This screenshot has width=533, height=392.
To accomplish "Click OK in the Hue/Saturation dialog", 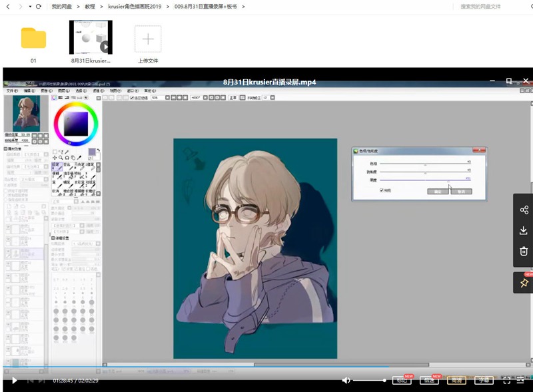I will pyautogui.click(x=439, y=191).
